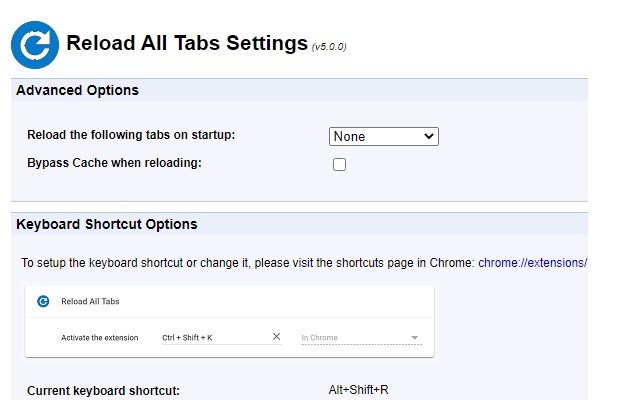
Task: Click the v5.0.0 version label
Action: click(329, 46)
